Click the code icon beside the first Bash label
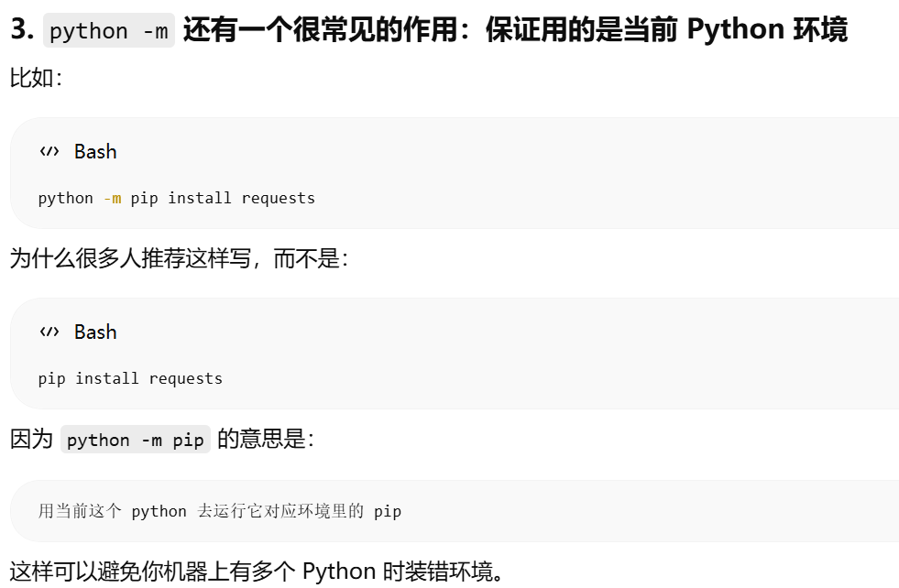 [49, 151]
